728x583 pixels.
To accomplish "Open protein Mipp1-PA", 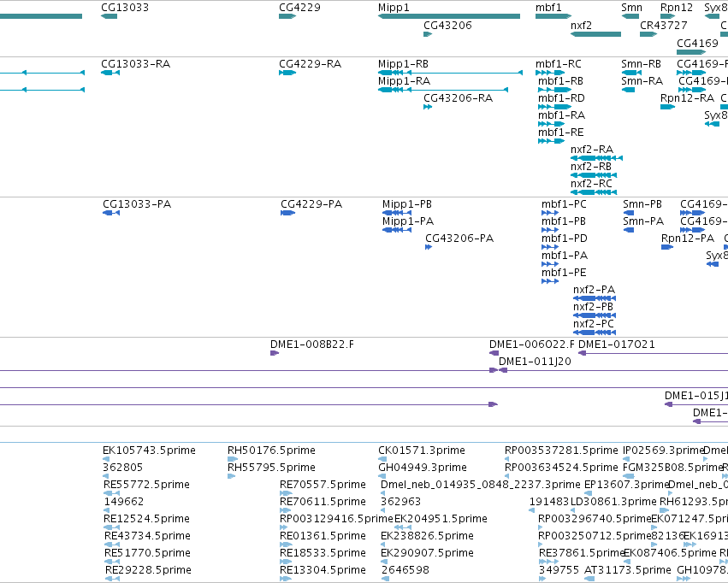I will click(x=408, y=221).
